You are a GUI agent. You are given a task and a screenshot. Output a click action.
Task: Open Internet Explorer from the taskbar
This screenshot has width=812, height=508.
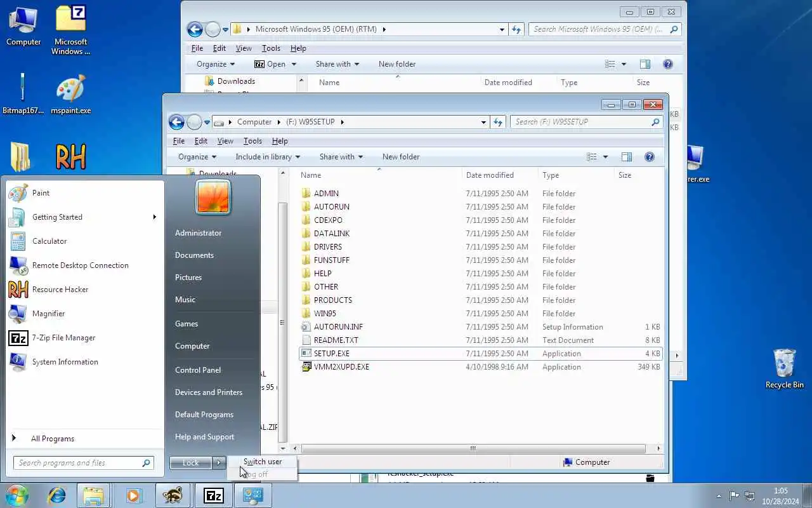pyautogui.click(x=56, y=495)
